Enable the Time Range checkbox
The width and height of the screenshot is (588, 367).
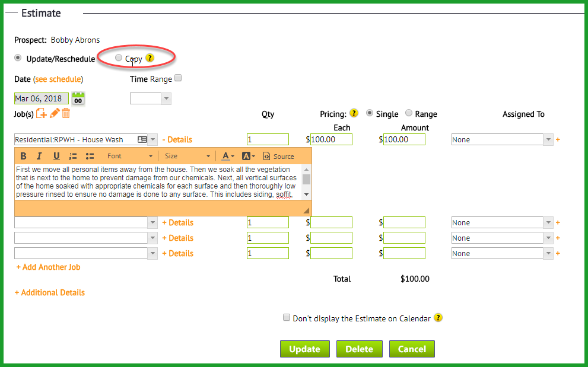[x=178, y=78]
